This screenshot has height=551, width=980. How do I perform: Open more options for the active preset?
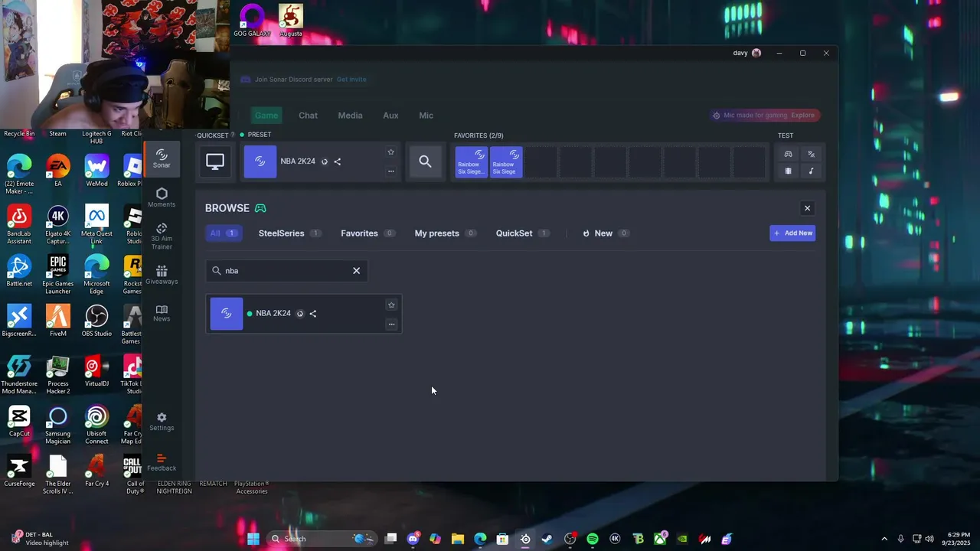(x=390, y=171)
